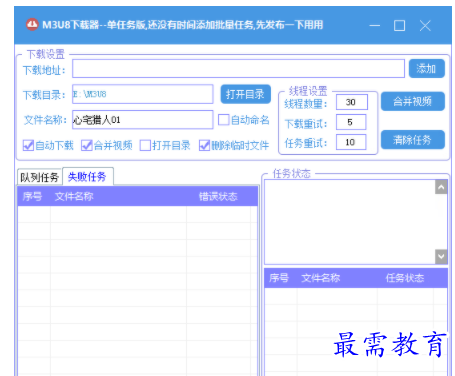Click the 下载目录 path field
Screen dimensions: 455x376
(143, 94)
